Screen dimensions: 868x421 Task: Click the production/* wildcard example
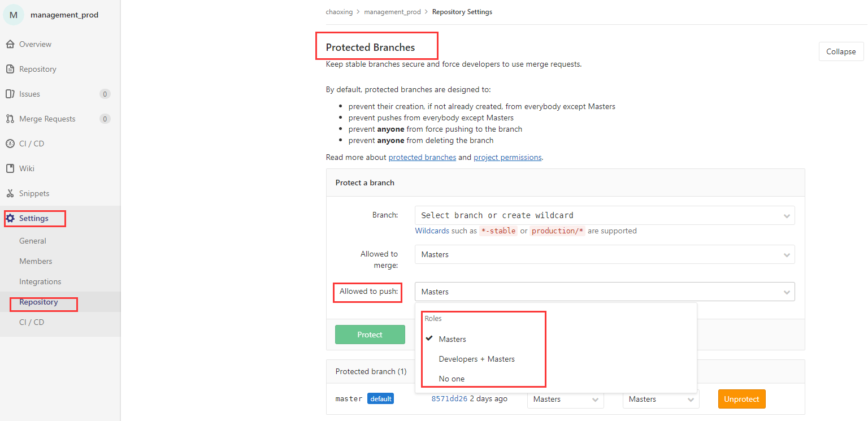[x=558, y=231]
